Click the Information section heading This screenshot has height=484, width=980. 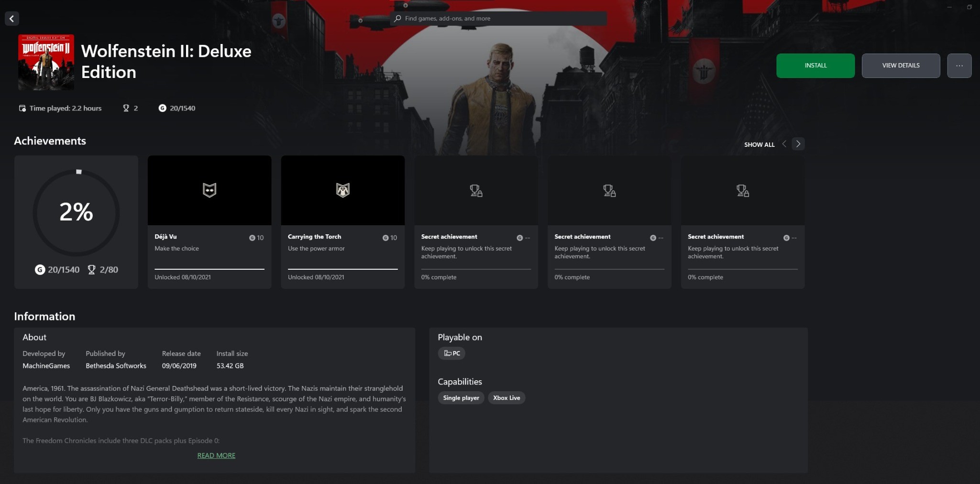pos(44,317)
